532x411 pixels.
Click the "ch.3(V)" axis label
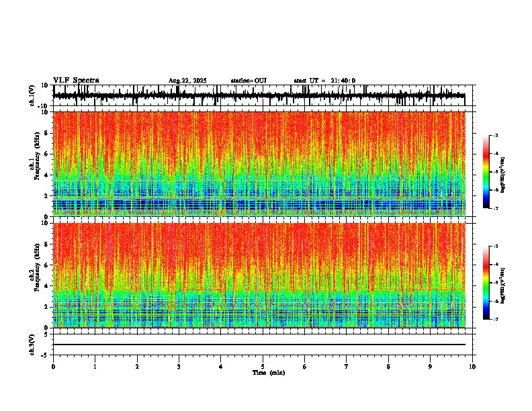click(x=32, y=345)
